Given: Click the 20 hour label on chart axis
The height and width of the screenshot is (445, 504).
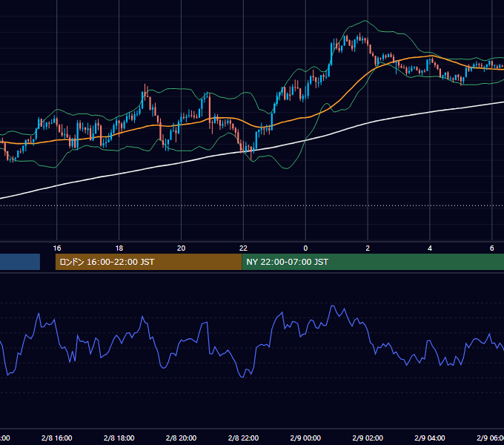Looking at the screenshot, I should click(x=182, y=248).
